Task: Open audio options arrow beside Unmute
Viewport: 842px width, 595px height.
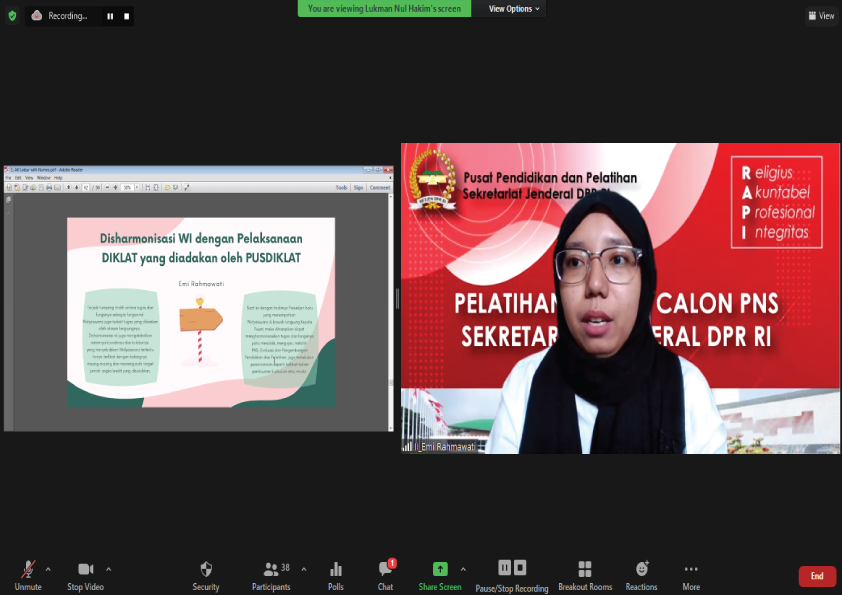Action: pyautogui.click(x=48, y=569)
